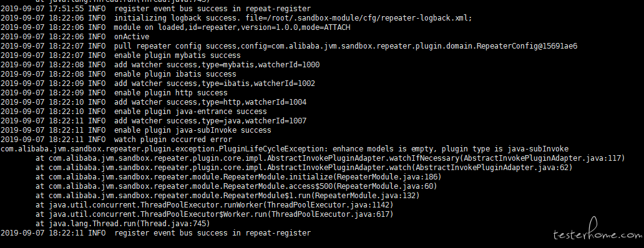The height and width of the screenshot is (248, 644).
Task: Click the Thread.java:745 stack frame at bottom
Action: coord(123,224)
